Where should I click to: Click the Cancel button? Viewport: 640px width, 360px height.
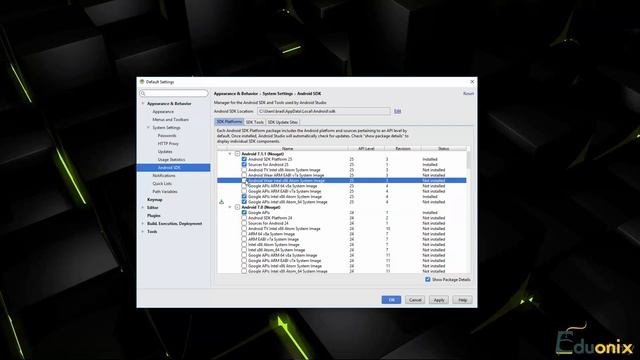tap(415, 300)
